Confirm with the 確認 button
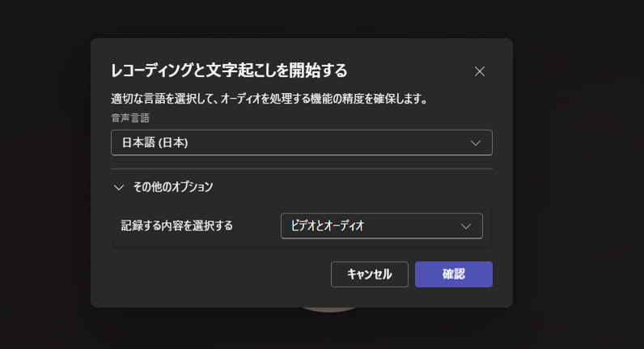644x349 pixels. [453, 274]
